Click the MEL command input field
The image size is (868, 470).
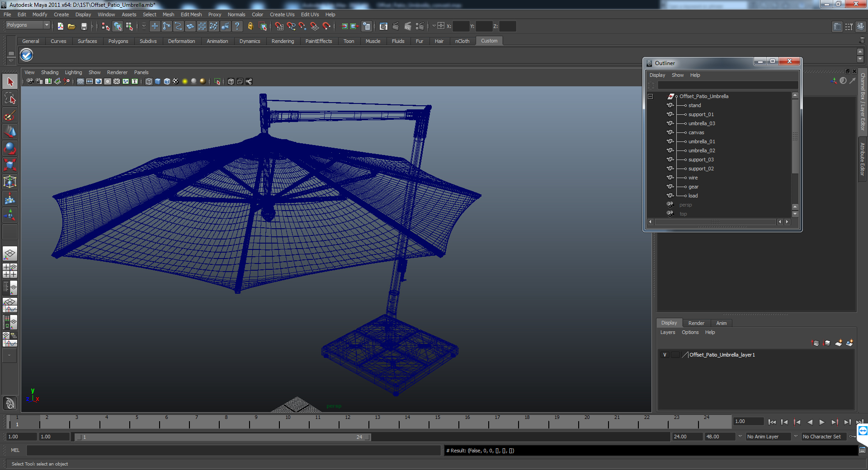coord(233,450)
